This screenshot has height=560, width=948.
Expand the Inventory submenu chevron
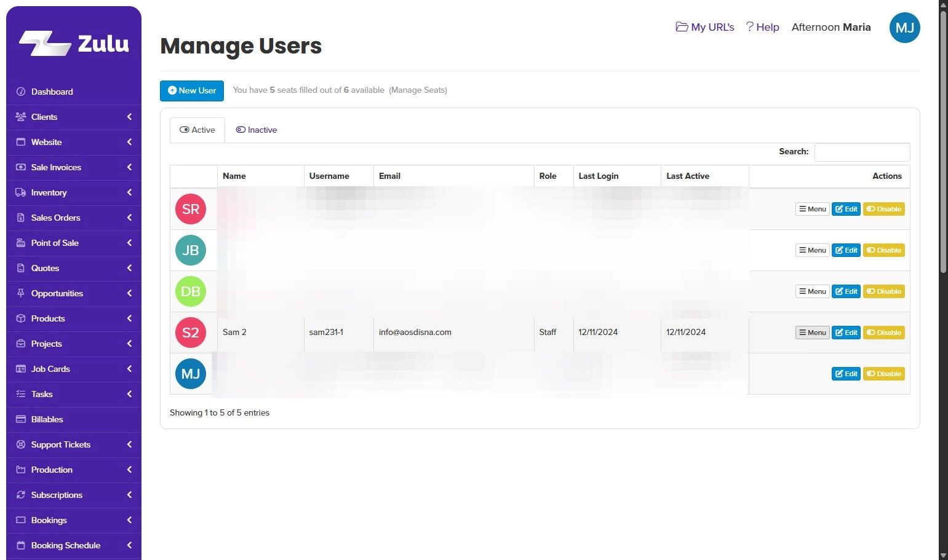point(129,192)
